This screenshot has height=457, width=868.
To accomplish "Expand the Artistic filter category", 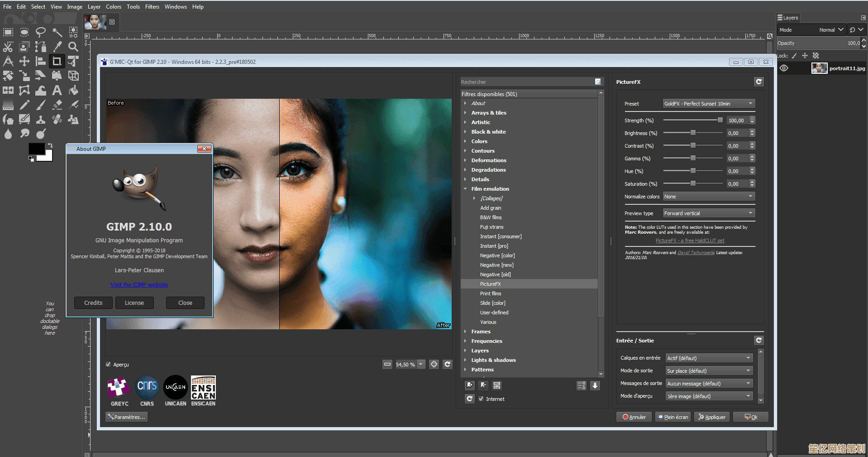I will point(465,122).
